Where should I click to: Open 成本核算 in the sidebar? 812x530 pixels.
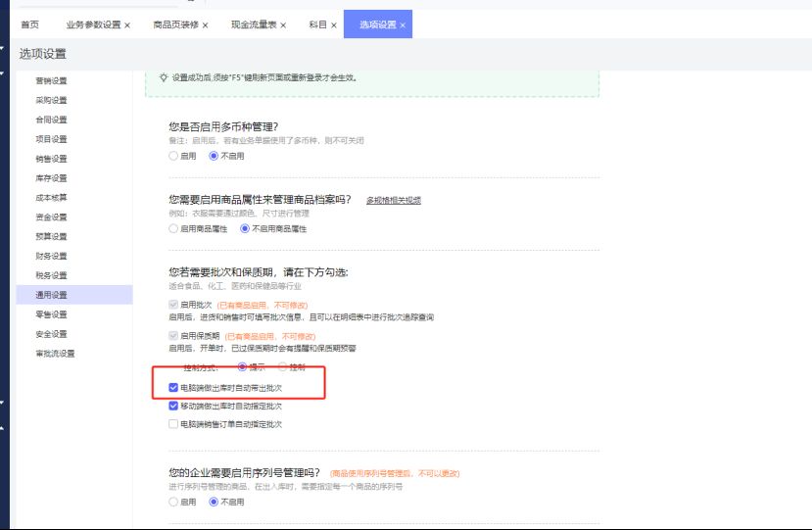51,197
